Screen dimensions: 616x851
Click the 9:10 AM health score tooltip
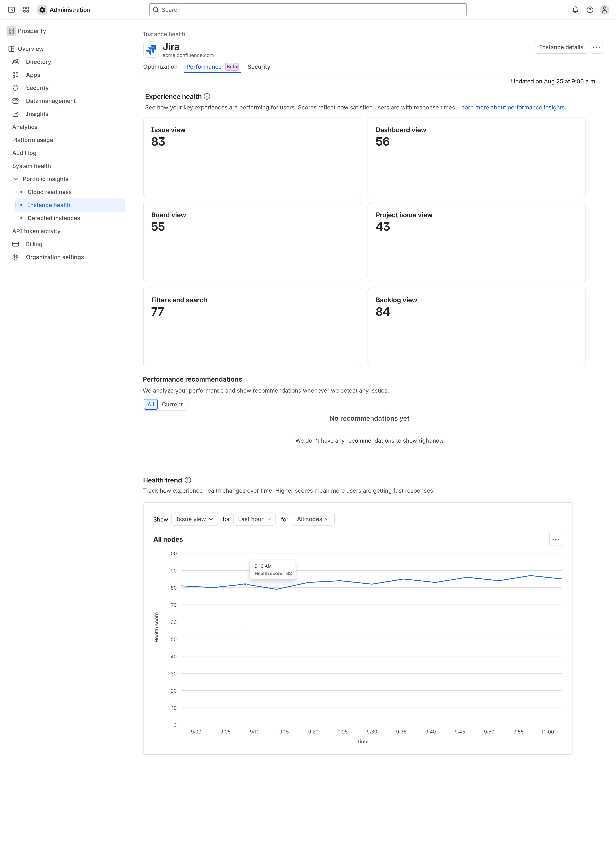(x=273, y=570)
